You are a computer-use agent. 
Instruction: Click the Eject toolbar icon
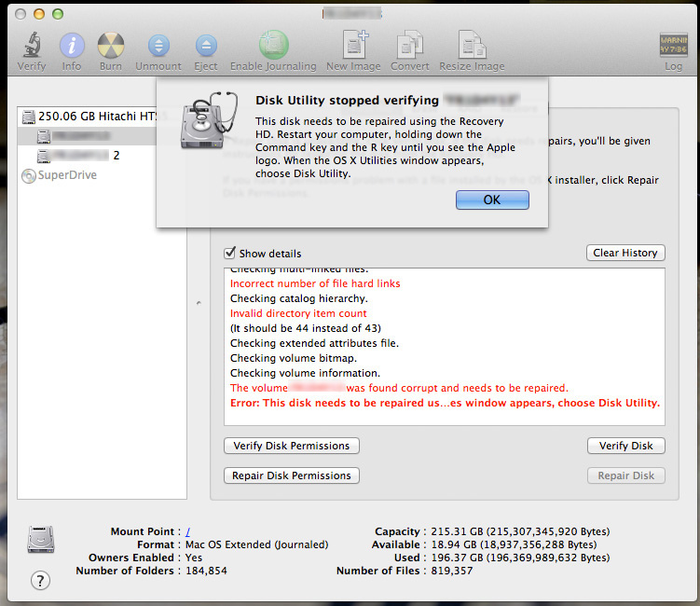tap(206, 46)
